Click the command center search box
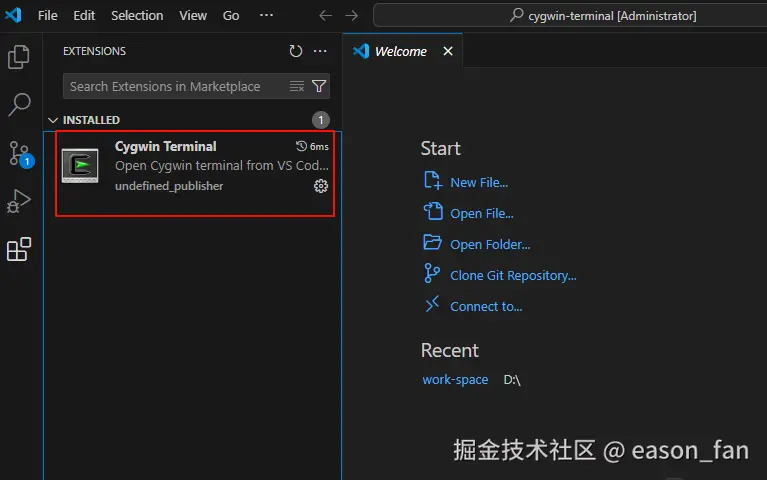Image resolution: width=767 pixels, height=480 pixels. (570, 16)
